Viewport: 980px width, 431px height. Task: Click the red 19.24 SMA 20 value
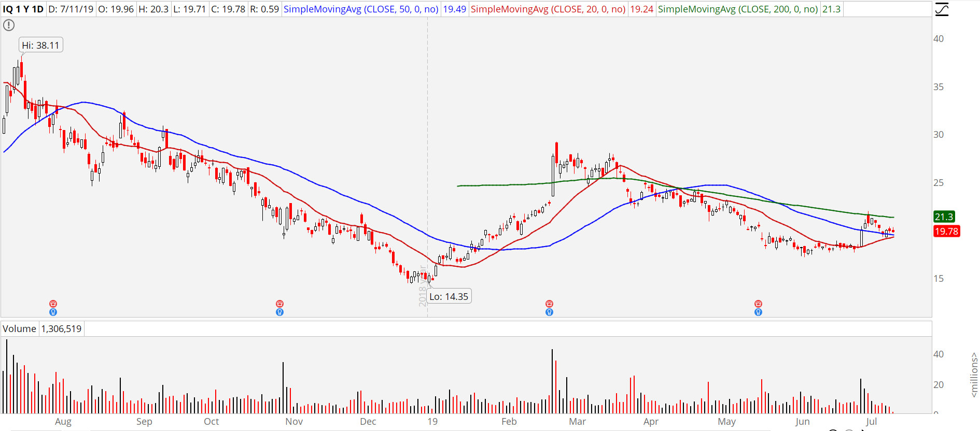(x=641, y=9)
